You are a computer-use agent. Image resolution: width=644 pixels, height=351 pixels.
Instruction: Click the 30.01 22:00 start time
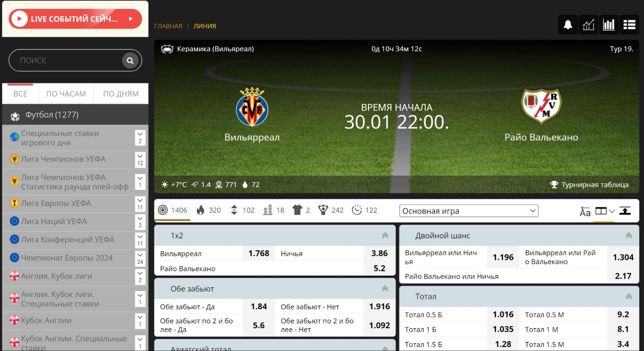tap(397, 122)
